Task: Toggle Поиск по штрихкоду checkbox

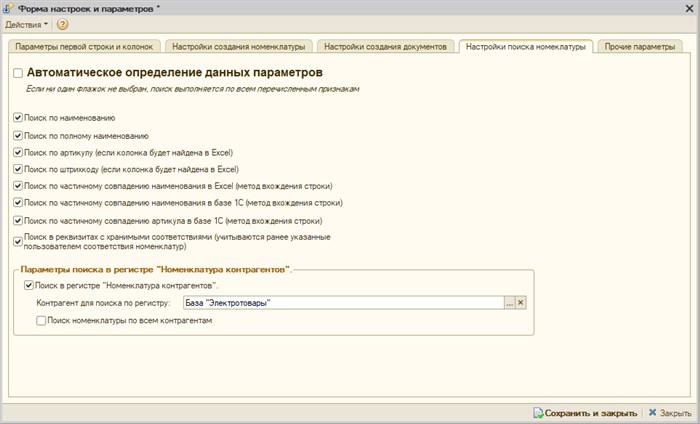Action: point(18,169)
